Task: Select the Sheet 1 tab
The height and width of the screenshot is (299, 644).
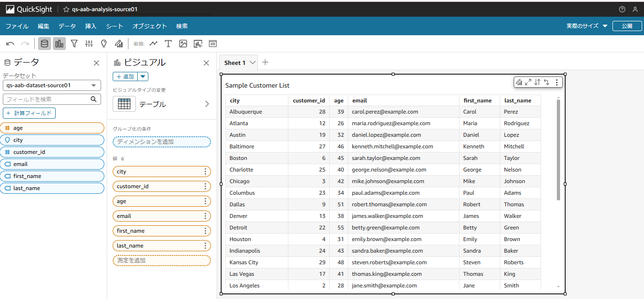Action: [x=239, y=63]
